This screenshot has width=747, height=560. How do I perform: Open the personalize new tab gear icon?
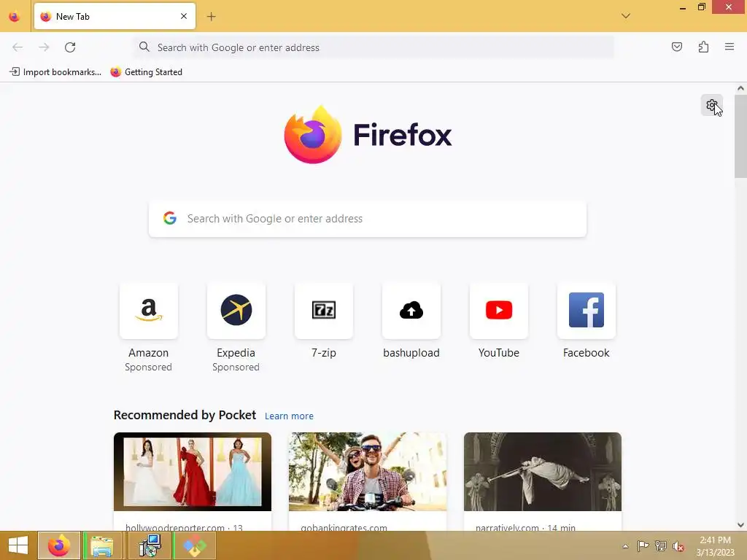(712, 105)
